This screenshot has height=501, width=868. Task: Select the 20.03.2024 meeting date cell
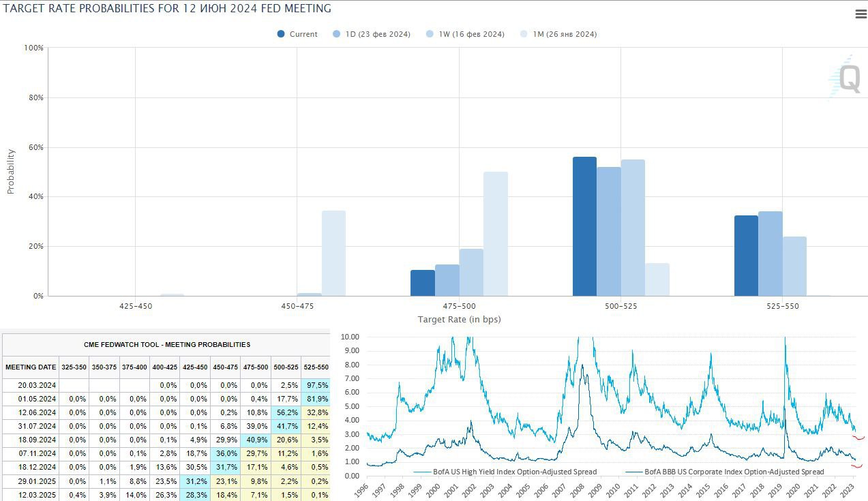30,385
